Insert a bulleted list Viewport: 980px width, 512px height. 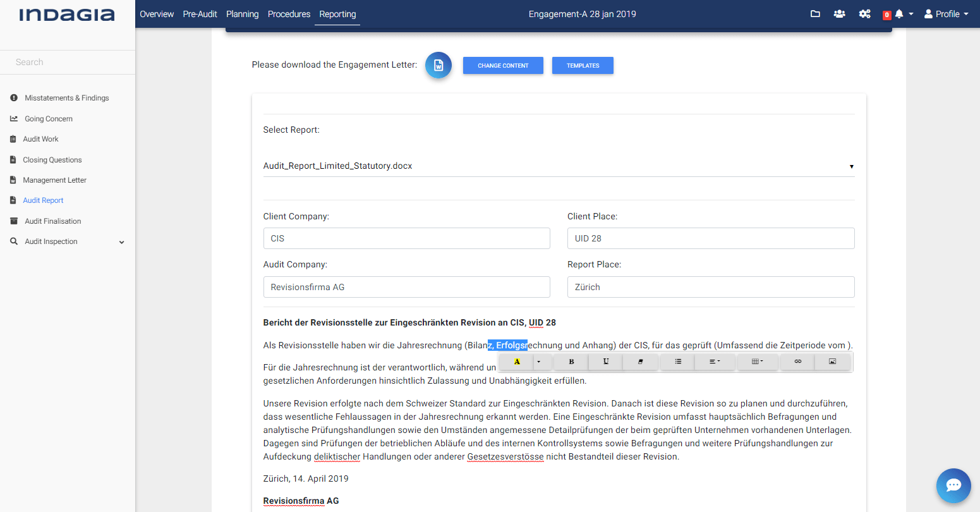[677, 362]
